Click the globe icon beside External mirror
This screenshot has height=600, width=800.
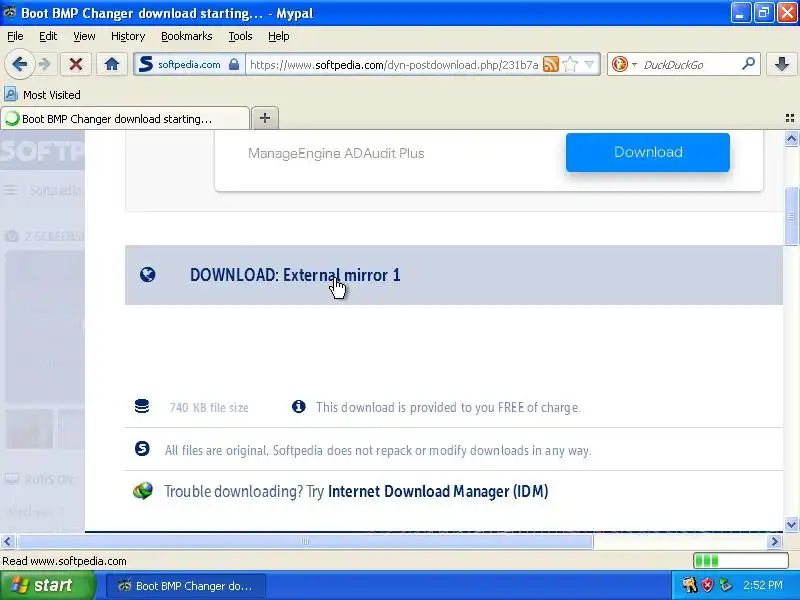pyautogui.click(x=147, y=275)
